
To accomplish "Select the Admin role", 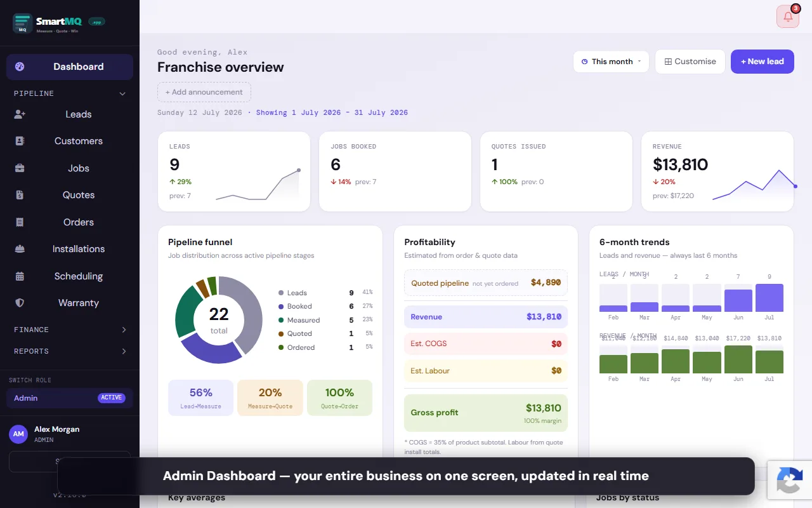I will click(70, 398).
